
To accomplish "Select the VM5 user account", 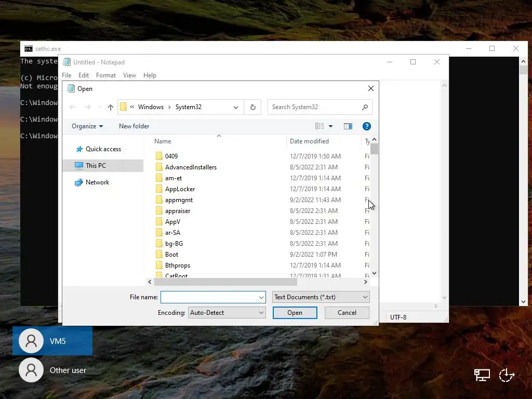I will click(52, 341).
